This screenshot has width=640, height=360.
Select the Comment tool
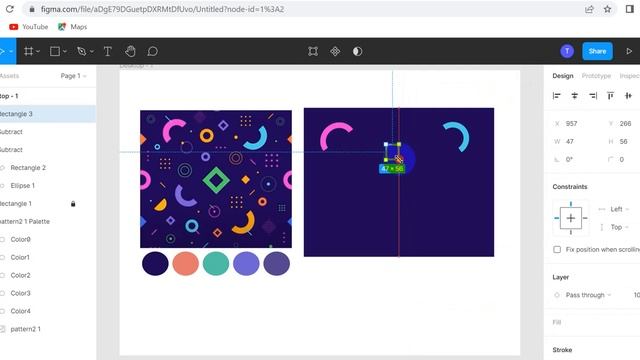pyautogui.click(x=153, y=51)
